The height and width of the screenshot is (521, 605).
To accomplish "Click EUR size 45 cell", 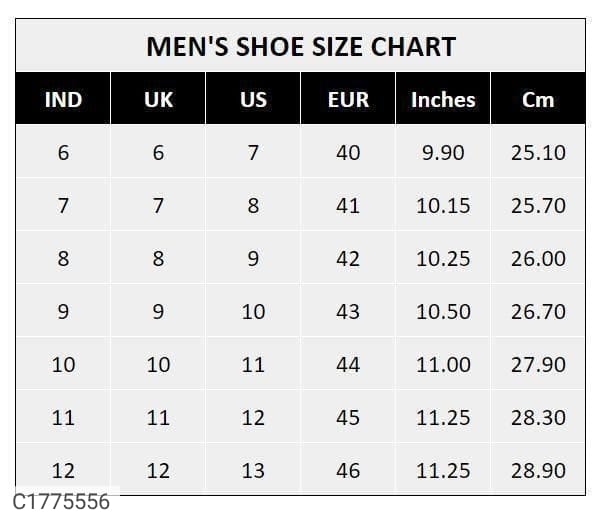I will point(348,418).
